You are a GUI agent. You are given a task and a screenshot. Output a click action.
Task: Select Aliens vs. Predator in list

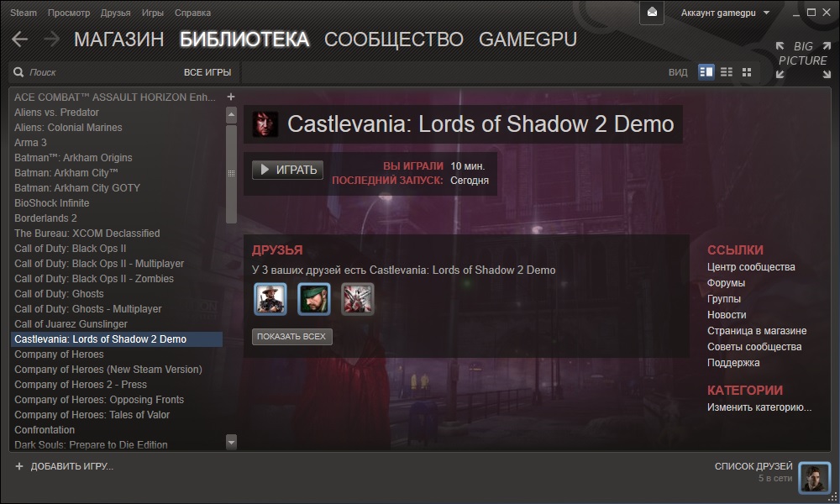[117, 113]
